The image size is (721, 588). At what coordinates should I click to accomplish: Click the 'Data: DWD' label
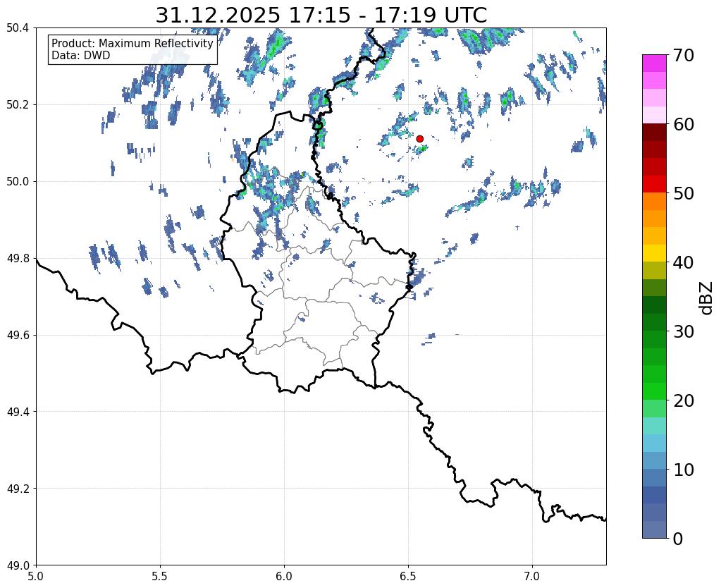81,56
